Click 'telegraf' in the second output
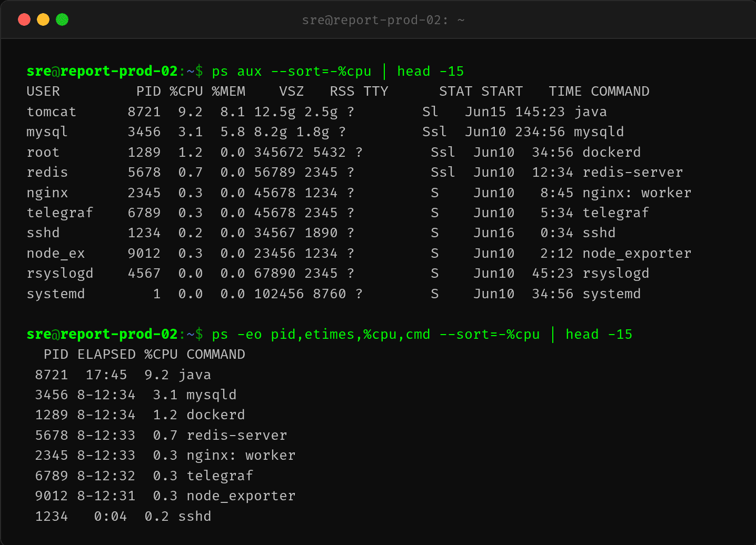756x545 pixels. [x=220, y=476]
